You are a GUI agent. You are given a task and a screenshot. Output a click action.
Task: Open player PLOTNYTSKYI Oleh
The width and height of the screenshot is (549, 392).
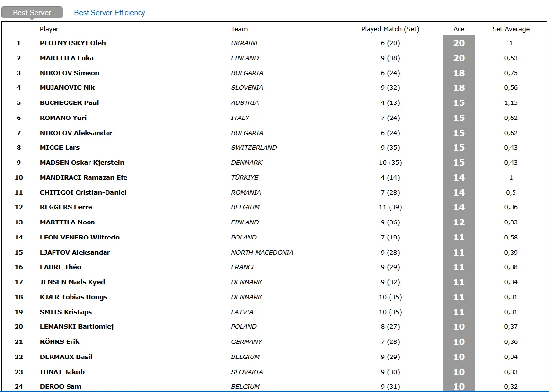[x=73, y=43]
